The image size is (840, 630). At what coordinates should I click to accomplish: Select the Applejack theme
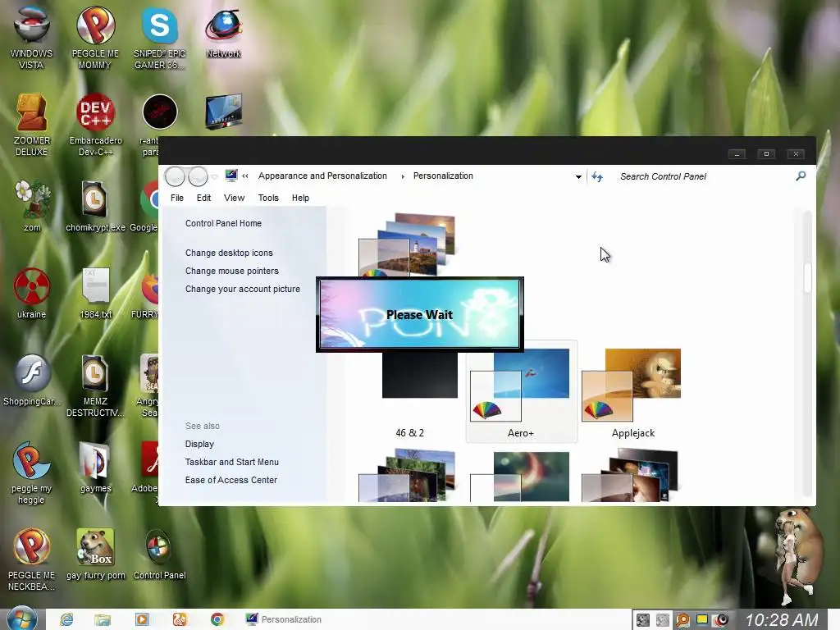click(x=632, y=394)
